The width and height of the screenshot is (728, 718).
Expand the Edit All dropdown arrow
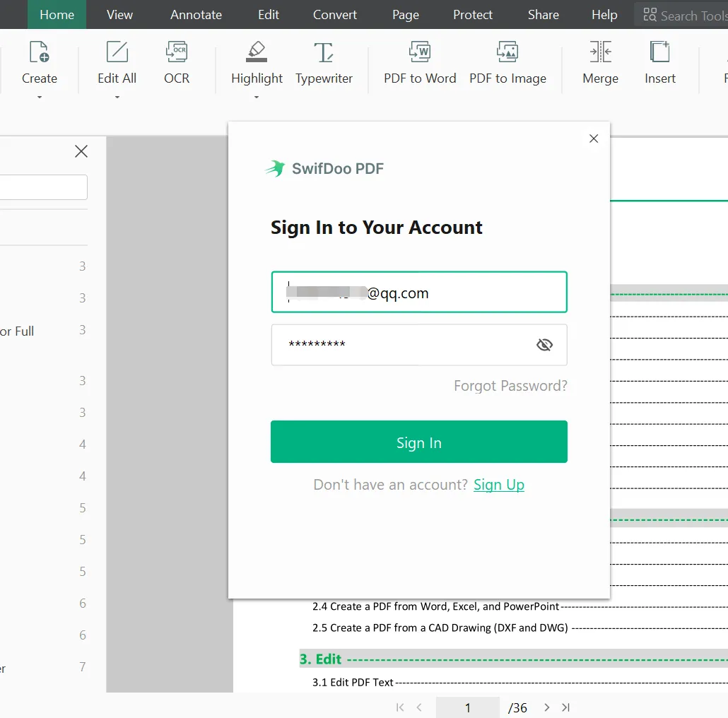point(117,97)
